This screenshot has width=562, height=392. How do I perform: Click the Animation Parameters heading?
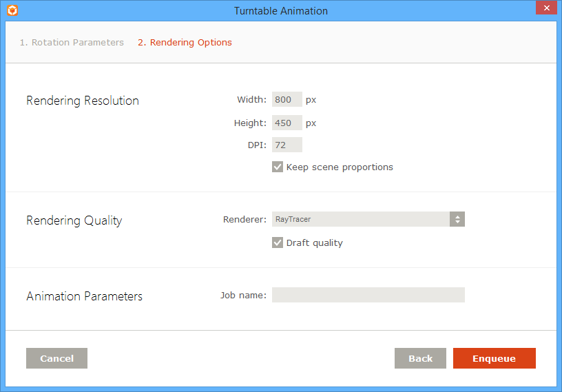tap(84, 296)
